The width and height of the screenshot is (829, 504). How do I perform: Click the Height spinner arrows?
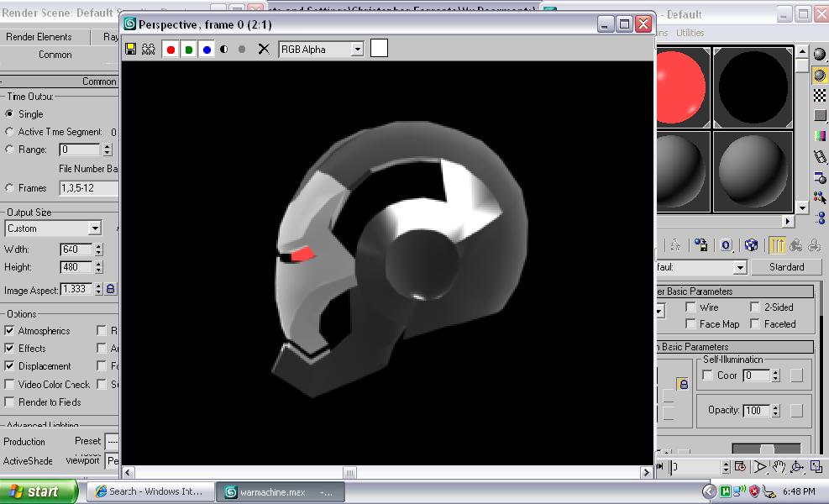point(98,267)
